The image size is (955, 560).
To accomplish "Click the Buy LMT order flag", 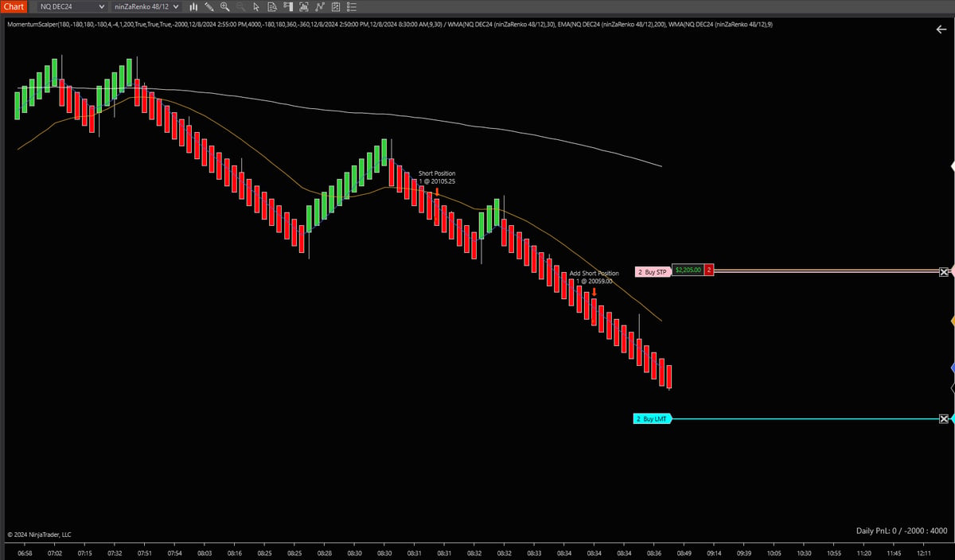I will click(x=653, y=418).
